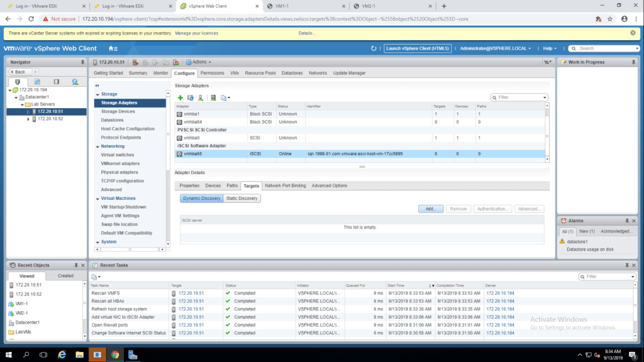
Task: Click the global refresh icon in header
Action: tap(374, 48)
